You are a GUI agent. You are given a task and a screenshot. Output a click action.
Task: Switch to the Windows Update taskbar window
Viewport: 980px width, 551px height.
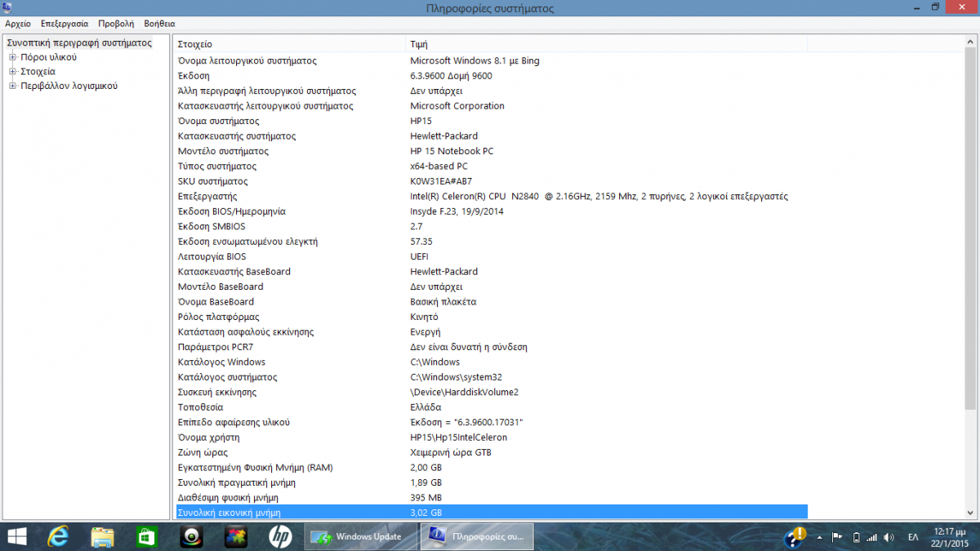[359, 536]
